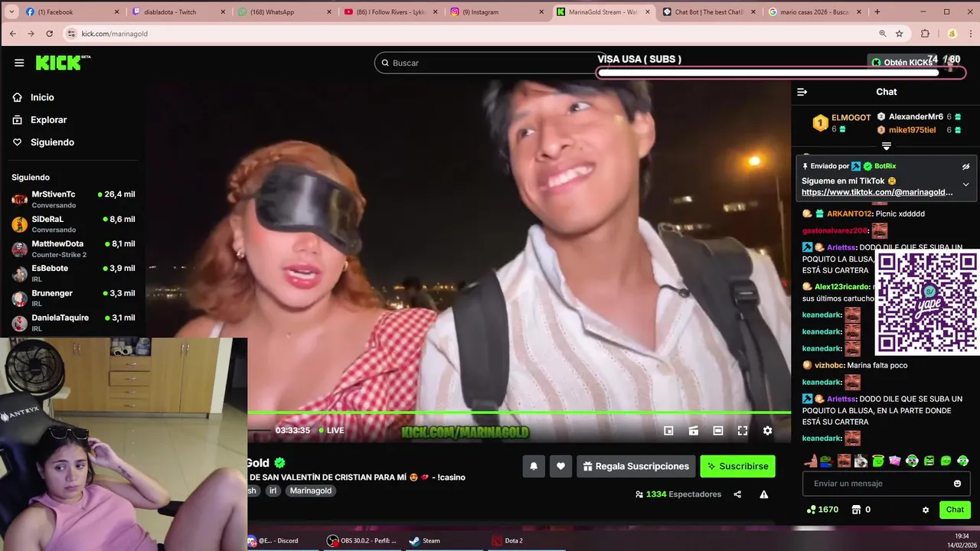Open the Kick shop icon
980x551 pixels.
856,510
